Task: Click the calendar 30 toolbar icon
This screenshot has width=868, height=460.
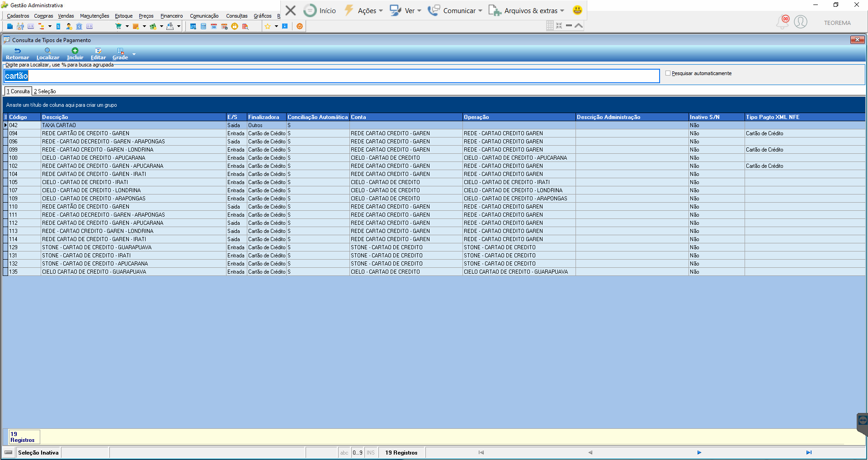Action: (x=214, y=26)
